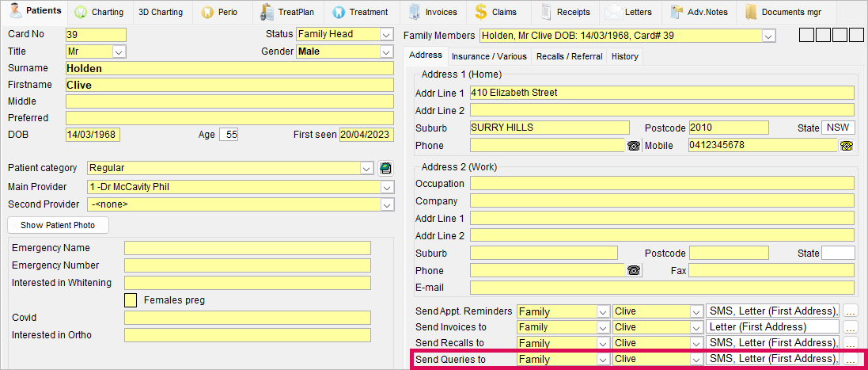The image size is (868, 370).
Task: Click the first square box top right
Action: coord(807,36)
